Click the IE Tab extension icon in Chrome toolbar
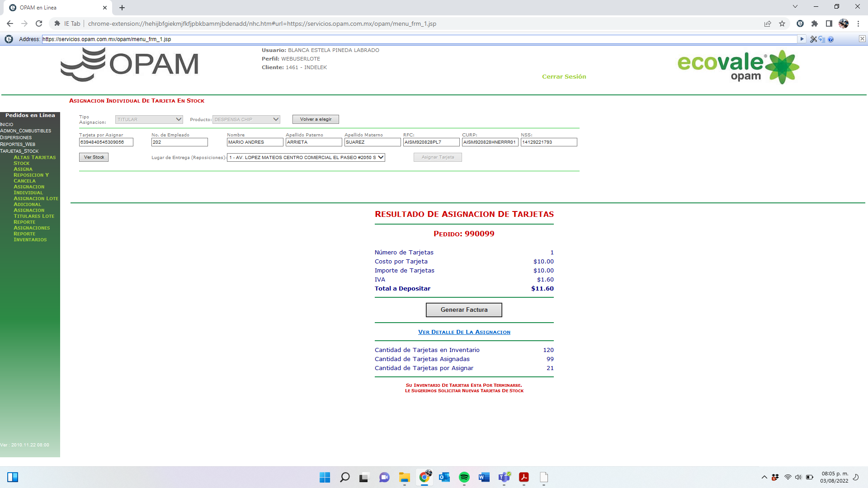 point(800,23)
